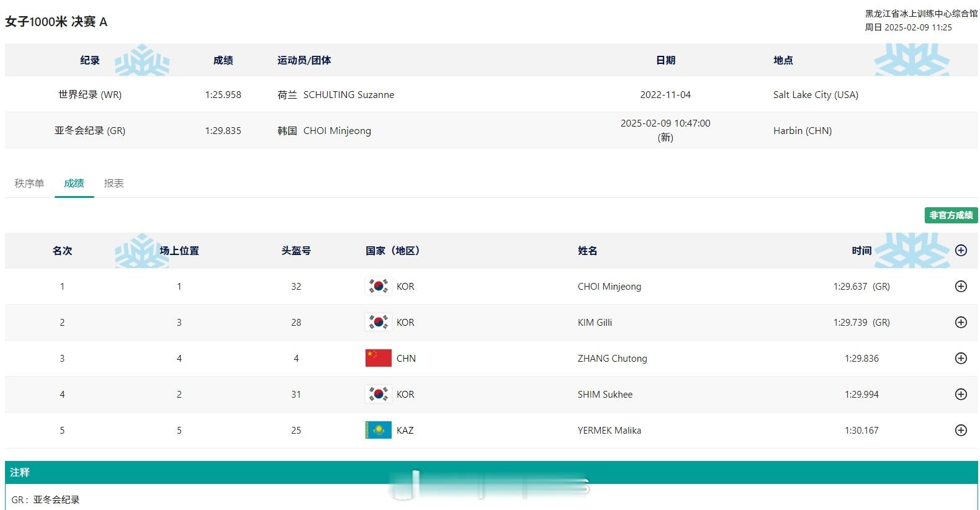The height and width of the screenshot is (510, 980).
Task: Click the Kazakhstan flag in YERMEK Malika's row
Action: [x=378, y=430]
